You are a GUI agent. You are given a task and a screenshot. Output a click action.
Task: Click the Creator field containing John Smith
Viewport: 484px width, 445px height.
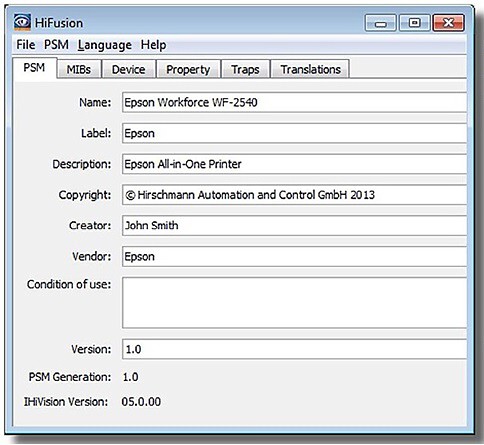tap(294, 226)
